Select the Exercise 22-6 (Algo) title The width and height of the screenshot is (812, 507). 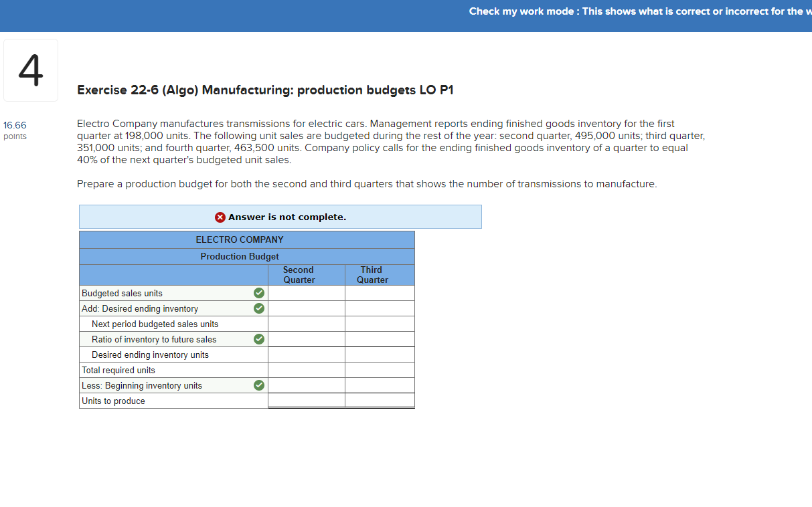266,90
